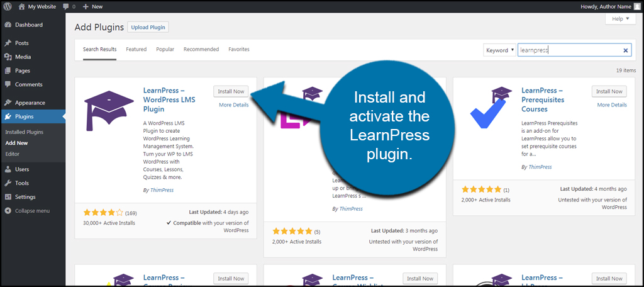
Task: Open the Keyword search type dropdown
Action: [499, 50]
